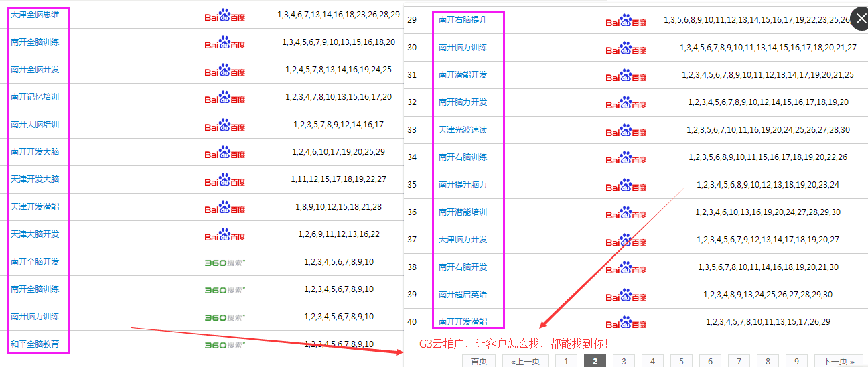
Task: Jump to page 4 in pagination
Action: pos(652,361)
